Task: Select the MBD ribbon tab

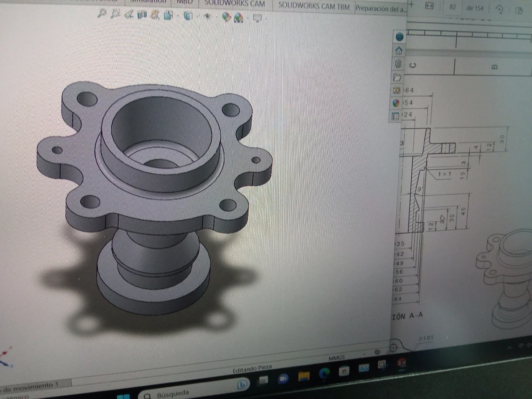Action: click(185, 3)
